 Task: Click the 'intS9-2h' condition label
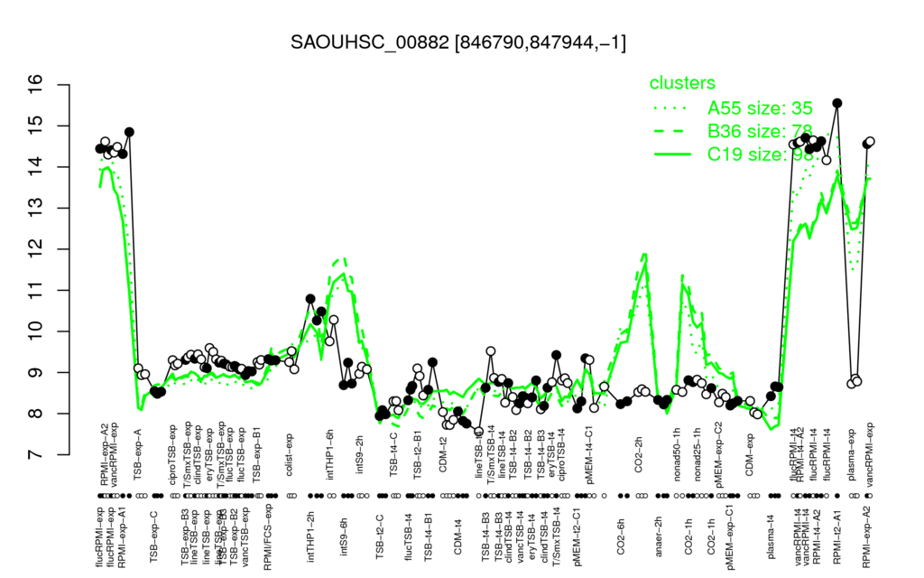360,455
